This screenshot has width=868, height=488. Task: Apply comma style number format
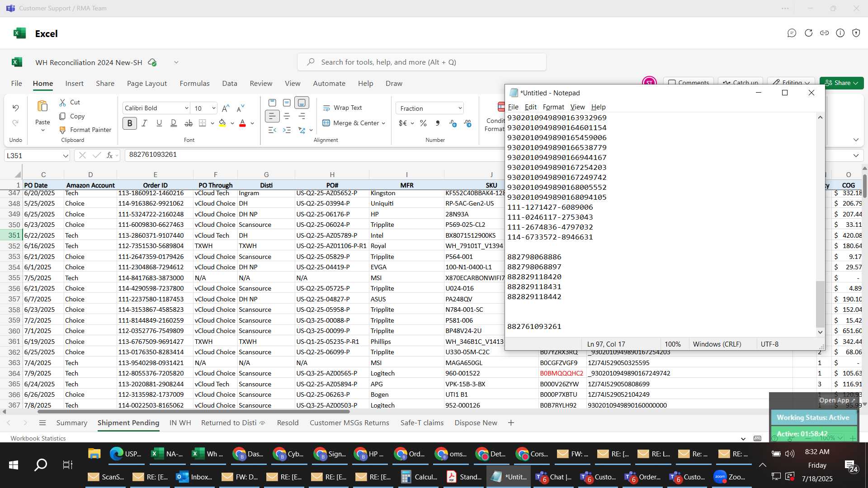pos(438,123)
